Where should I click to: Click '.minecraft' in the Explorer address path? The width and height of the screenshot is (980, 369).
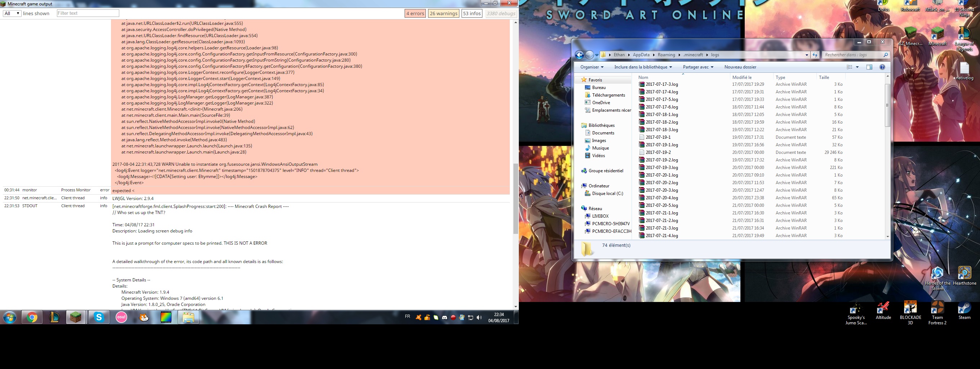693,55
